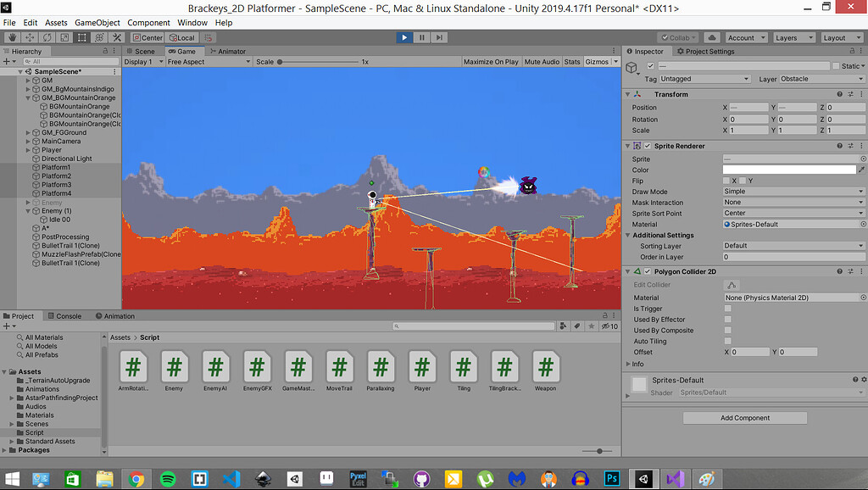Select the Hand tool in the toolbar
The image size is (868, 490).
[13, 37]
